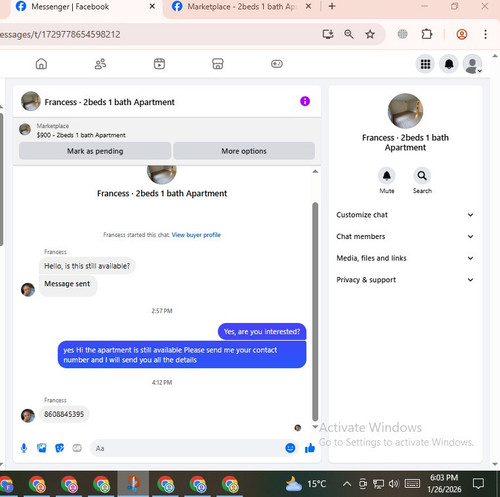
Task: Open the Gaming icon in top navigation
Action: (277, 64)
